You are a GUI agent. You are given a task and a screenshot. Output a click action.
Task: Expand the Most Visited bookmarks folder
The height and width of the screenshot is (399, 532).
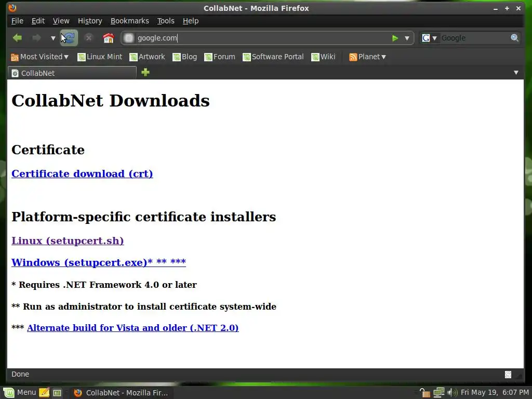(x=39, y=57)
